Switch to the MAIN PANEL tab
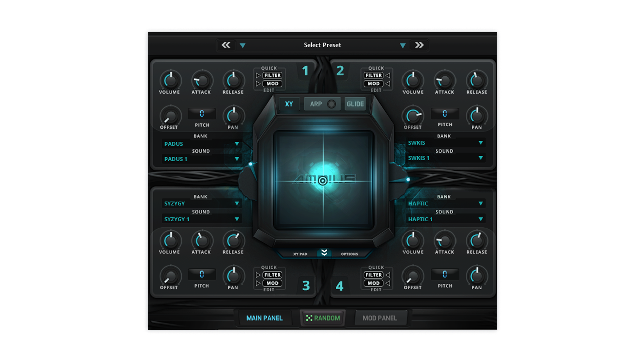The height and width of the screenshot is (362, 644). 264,318
